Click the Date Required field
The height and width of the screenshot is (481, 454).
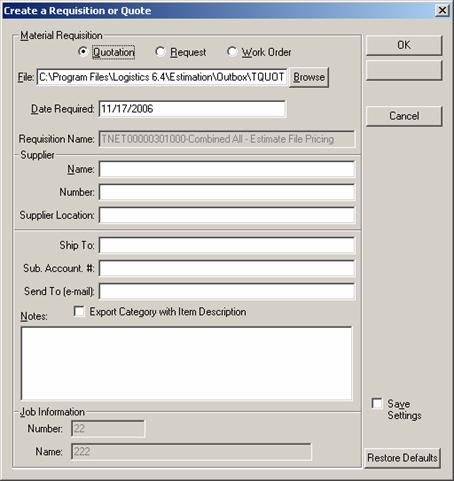[192, 109]
